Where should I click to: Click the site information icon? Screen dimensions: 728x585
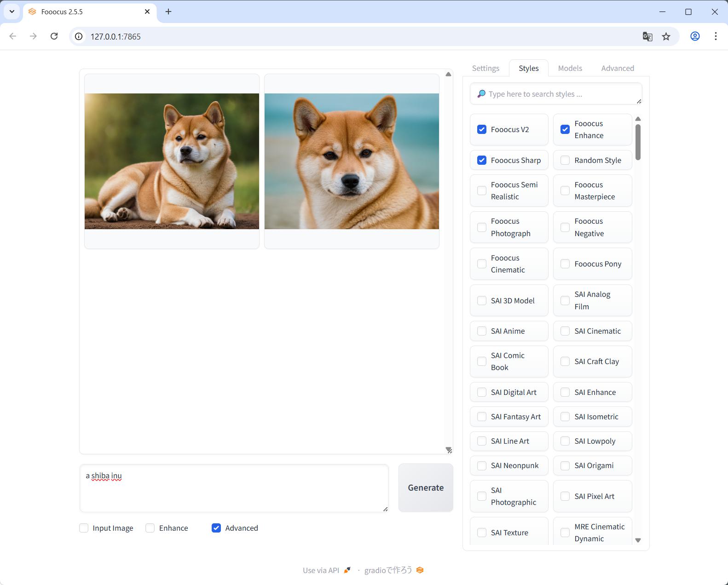[x=79, y=36]
